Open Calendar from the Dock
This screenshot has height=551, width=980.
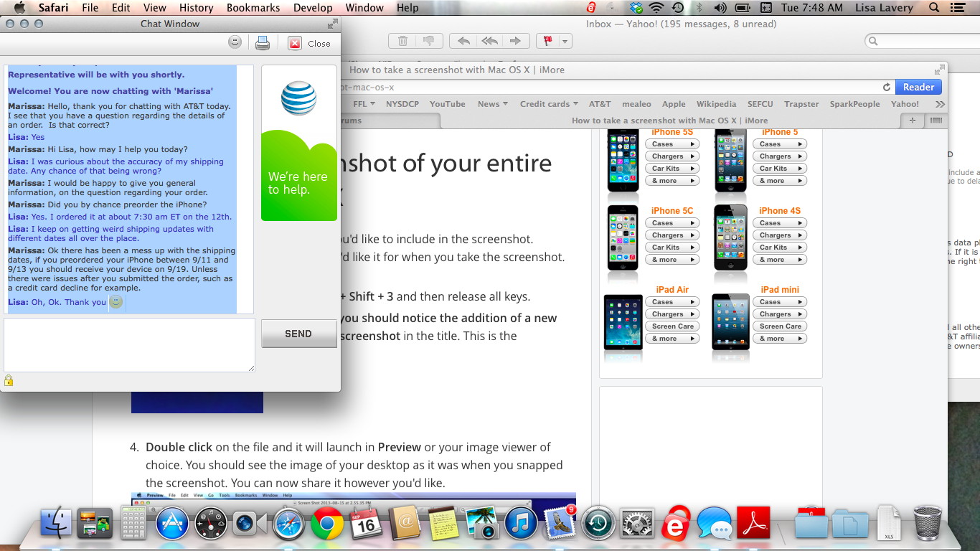366,524
